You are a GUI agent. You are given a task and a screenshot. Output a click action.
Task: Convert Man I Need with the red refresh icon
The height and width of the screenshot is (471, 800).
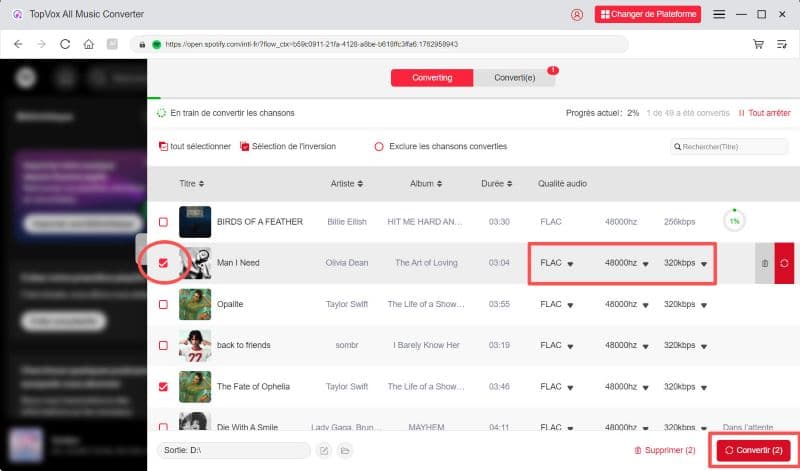(784, 263)
